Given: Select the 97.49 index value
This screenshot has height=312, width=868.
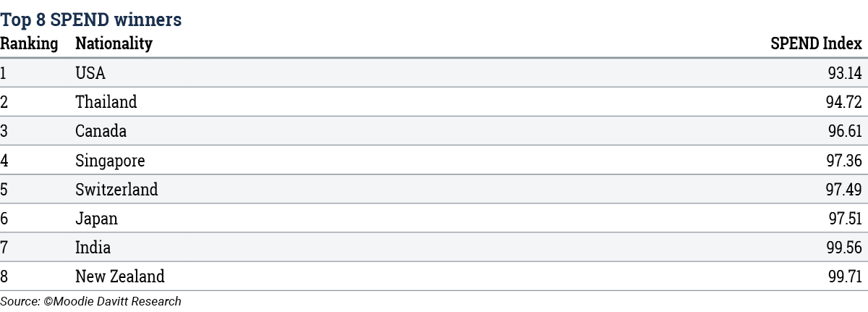Looking at the screenshot, I should (844, 190).
